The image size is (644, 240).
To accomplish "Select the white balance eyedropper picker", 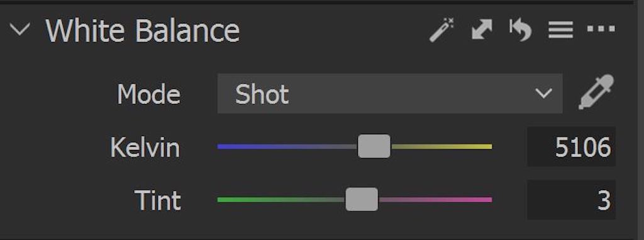I will pyautogui.click(x=596, y=92).
